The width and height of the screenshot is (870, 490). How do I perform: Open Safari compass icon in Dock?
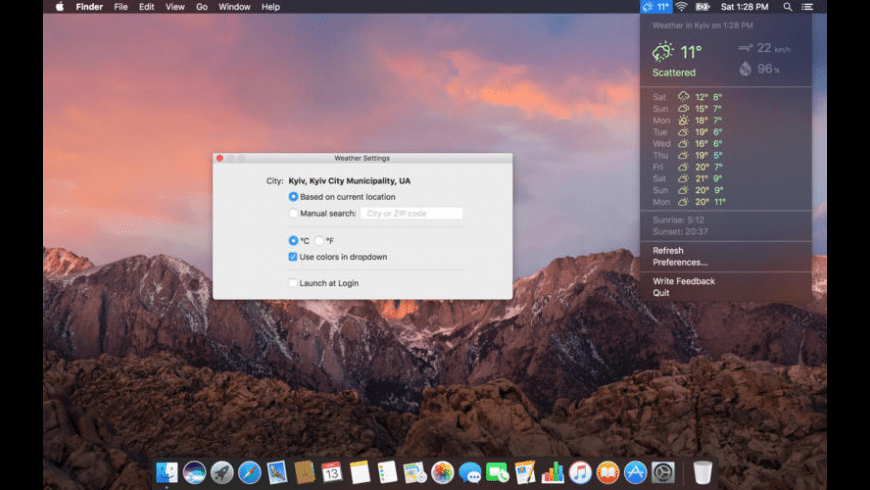pyautogui.click(x=250, y=473)
